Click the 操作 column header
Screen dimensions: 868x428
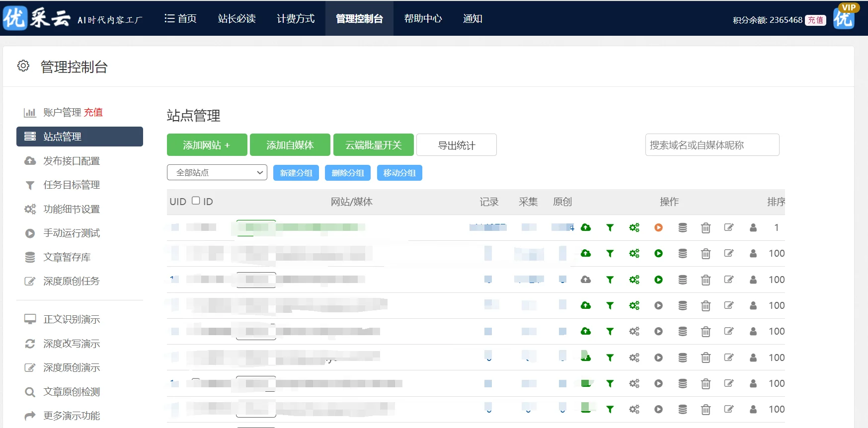[x=669, y=202]
